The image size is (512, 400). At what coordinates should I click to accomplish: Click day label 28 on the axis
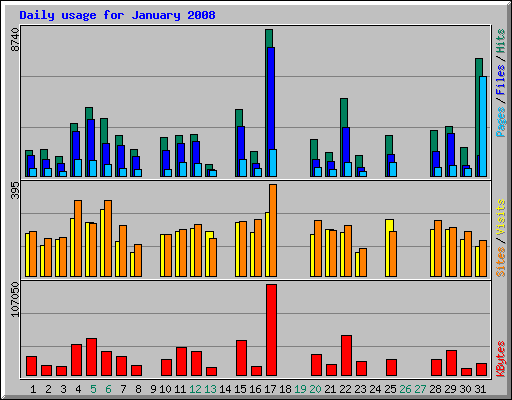(x=435, y=389)
